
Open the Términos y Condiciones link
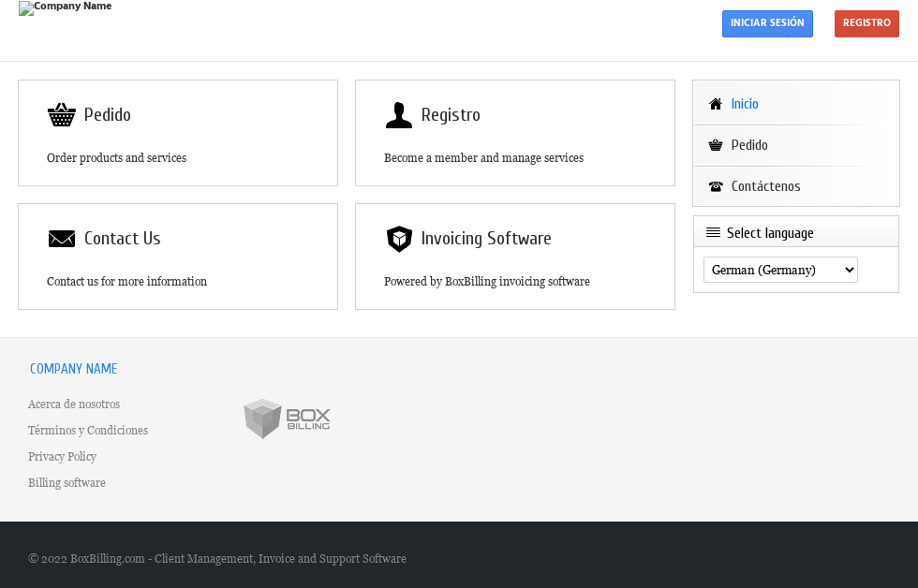pyautogui.click(x=88, y=430)
